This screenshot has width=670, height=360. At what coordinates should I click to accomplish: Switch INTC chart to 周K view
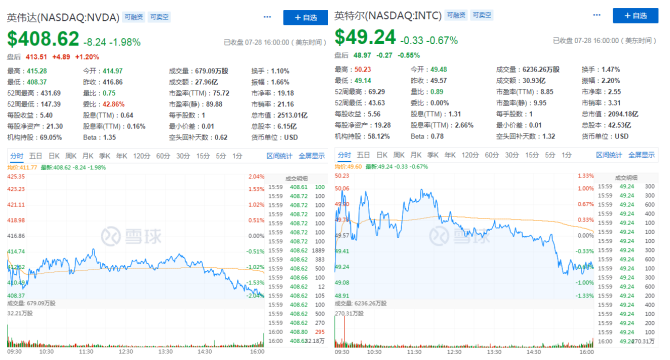click(399, 155)
